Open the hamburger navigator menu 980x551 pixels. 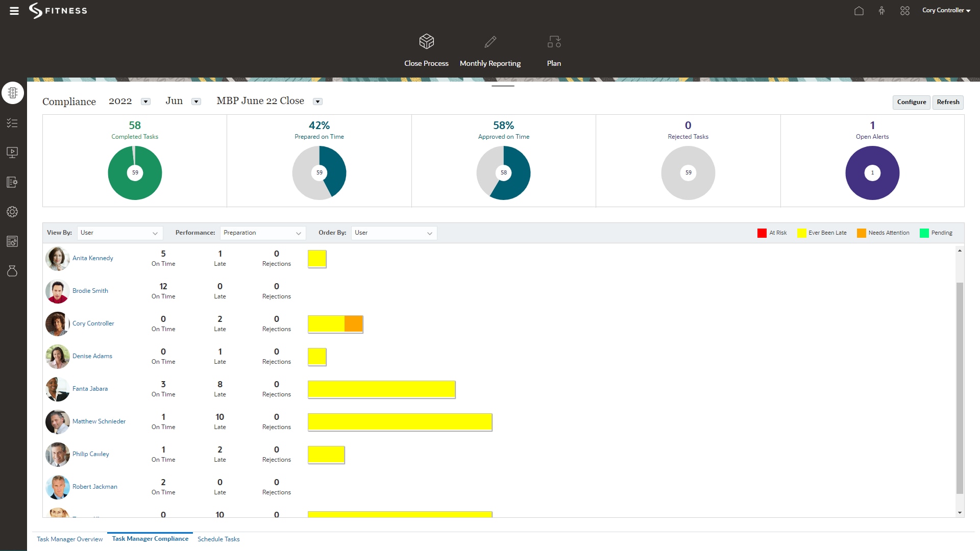(x=14, y=11)
